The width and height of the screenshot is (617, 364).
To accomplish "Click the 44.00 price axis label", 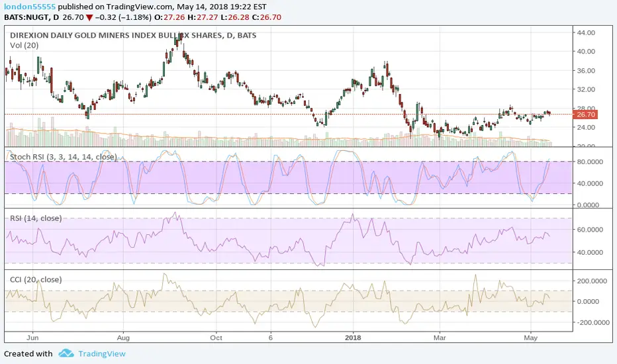I will [586, 32].
